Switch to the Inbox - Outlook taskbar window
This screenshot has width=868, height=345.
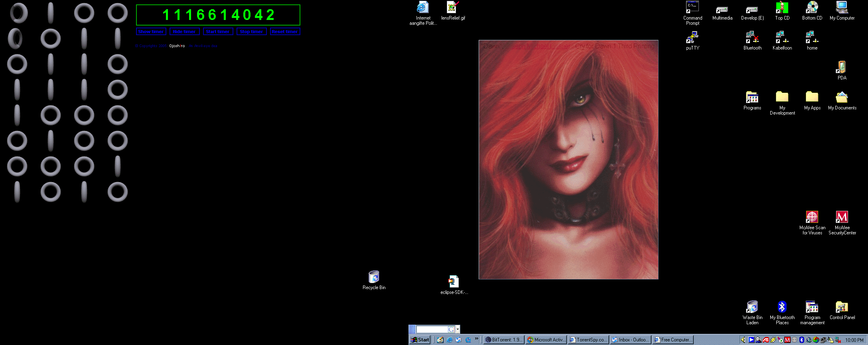(631, 340)
